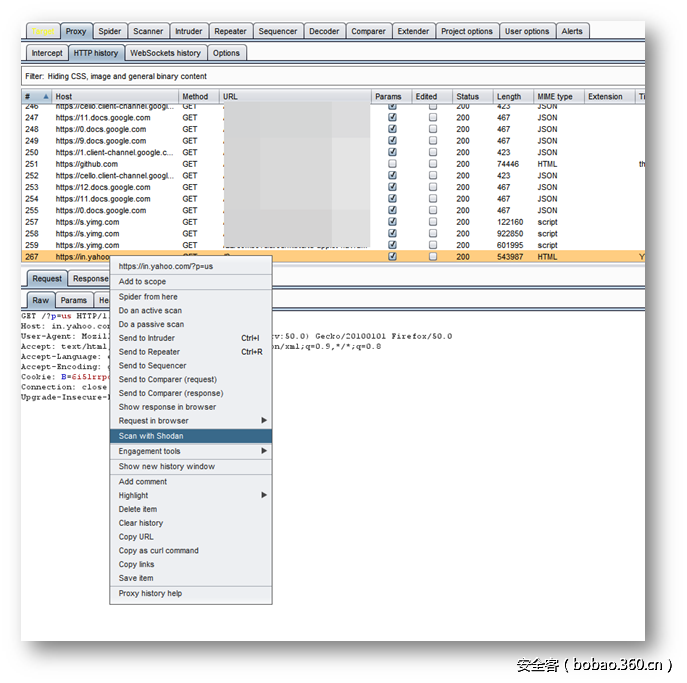Select Copy as curl command
The width and height of the screenshot is (687, 683).
pyautogui.click(x=159, y=551)
